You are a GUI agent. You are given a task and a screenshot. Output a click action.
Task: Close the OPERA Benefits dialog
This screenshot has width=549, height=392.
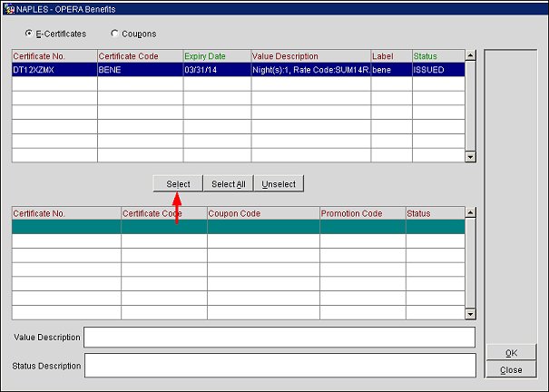pos(511,369)
